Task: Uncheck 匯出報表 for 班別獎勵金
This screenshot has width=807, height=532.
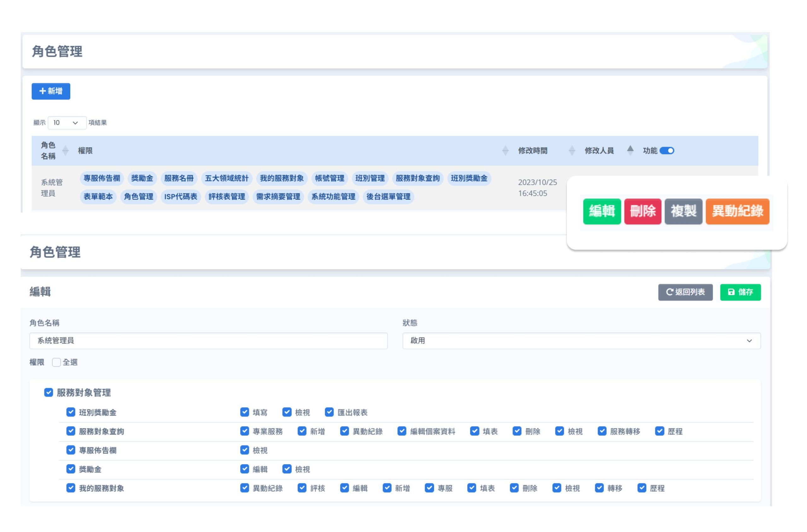Action: click(x=329, y=412)
